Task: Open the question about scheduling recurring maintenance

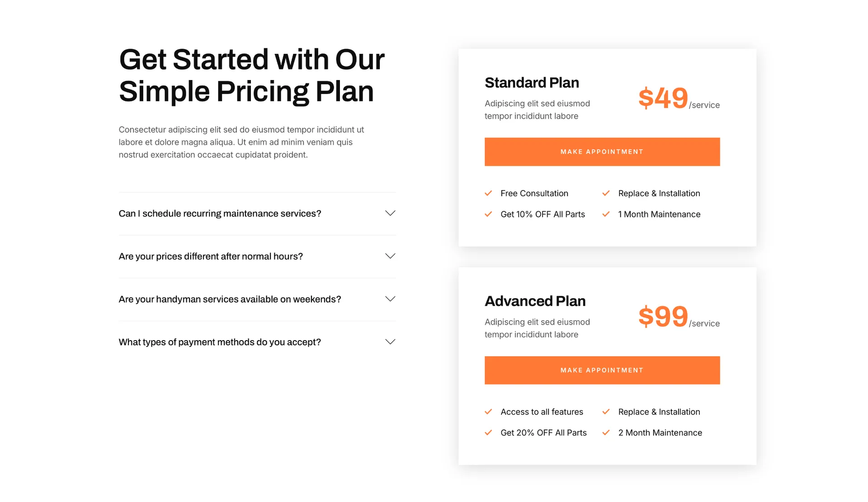Action: 220,213
